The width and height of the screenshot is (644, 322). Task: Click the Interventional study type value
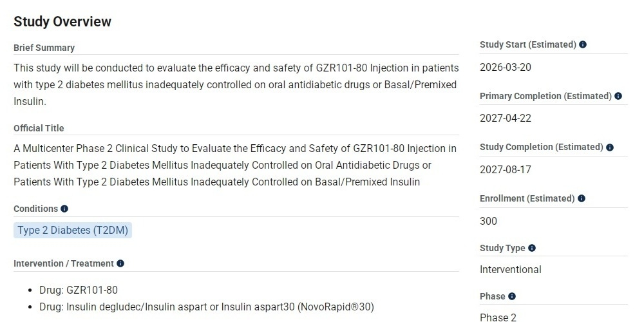coord(511,269)
